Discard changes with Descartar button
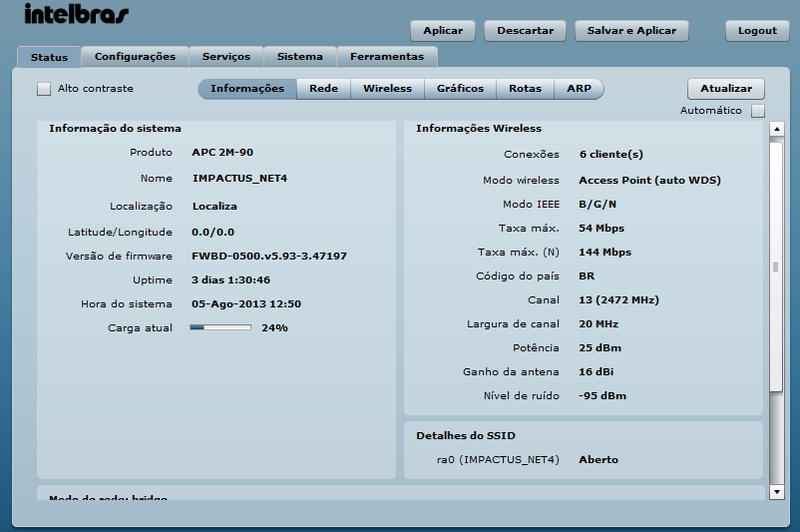 525,31
